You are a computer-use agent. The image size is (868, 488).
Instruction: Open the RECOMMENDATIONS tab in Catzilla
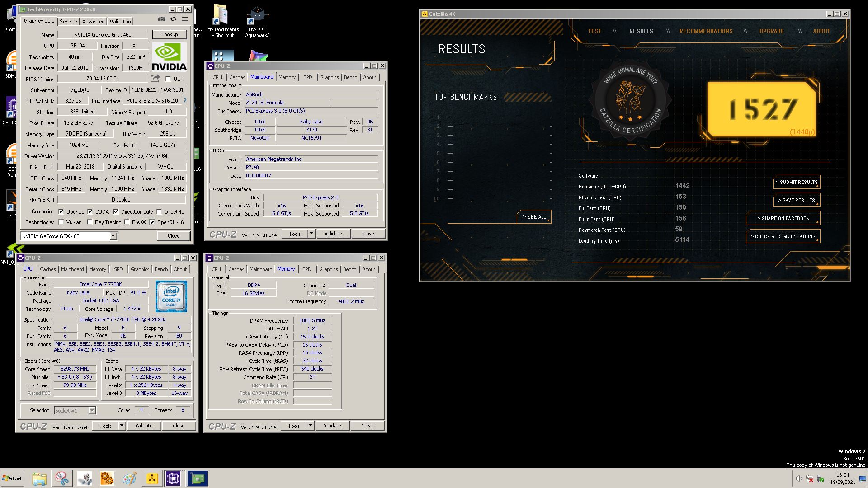tap(706, 31)
